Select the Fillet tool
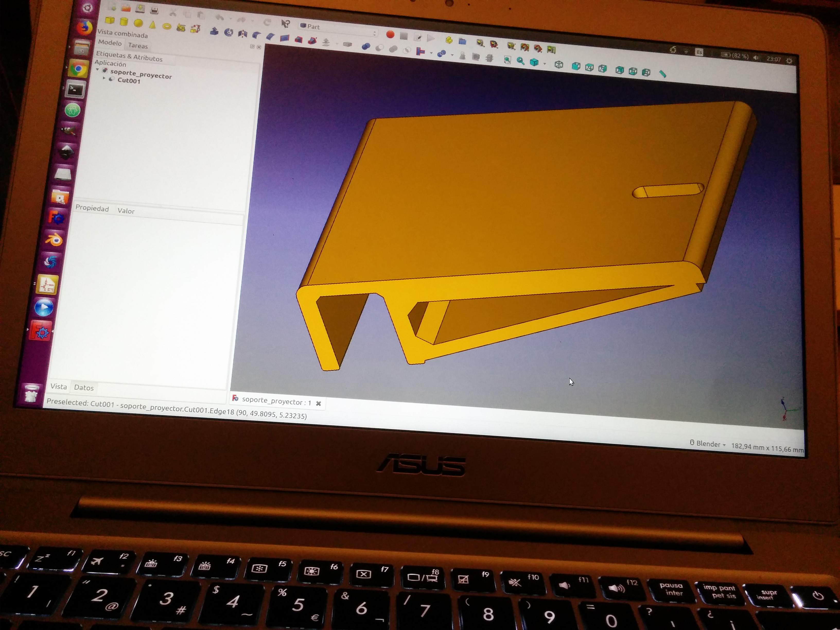Image resolution: width=840 pixels, height=630 pixels. click(x=257, y=35)
